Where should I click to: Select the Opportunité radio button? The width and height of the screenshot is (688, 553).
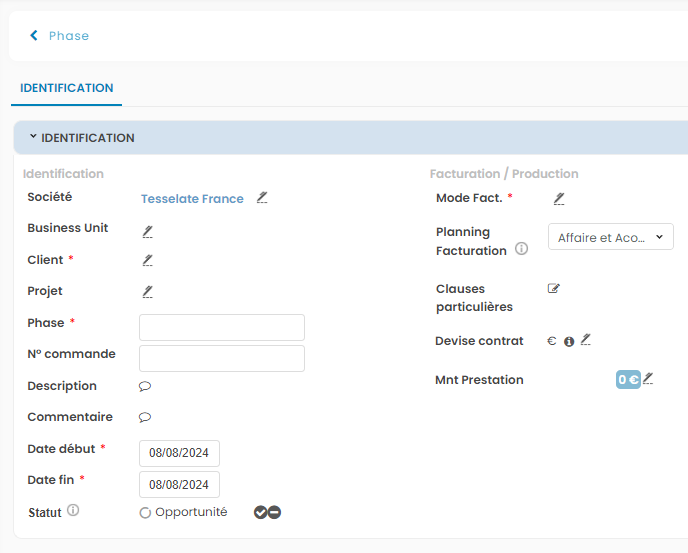[145, 513]
